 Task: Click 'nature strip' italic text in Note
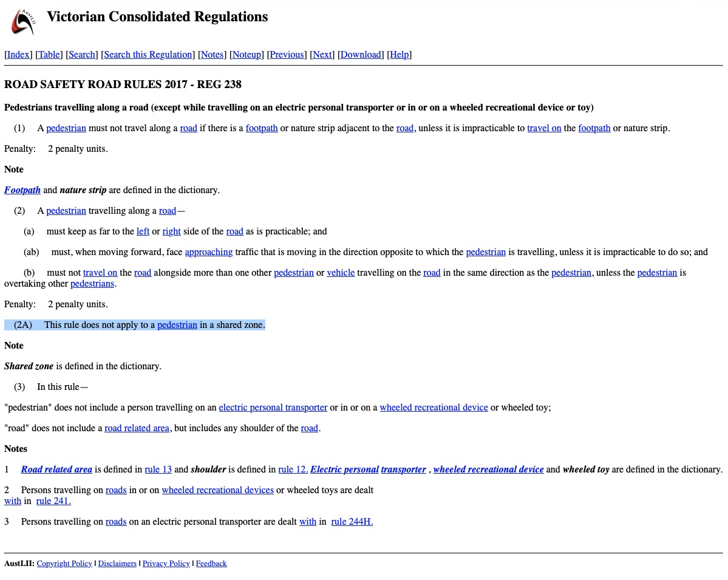tap(83, 190)
